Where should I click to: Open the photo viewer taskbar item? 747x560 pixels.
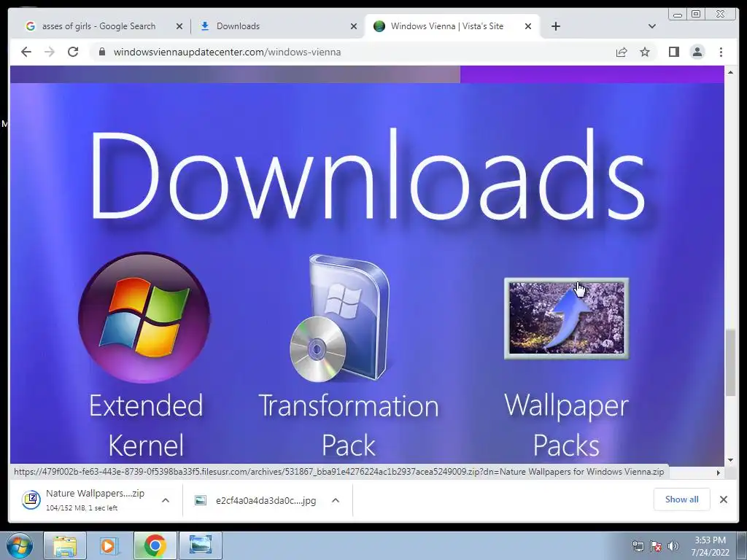point(201,545)
